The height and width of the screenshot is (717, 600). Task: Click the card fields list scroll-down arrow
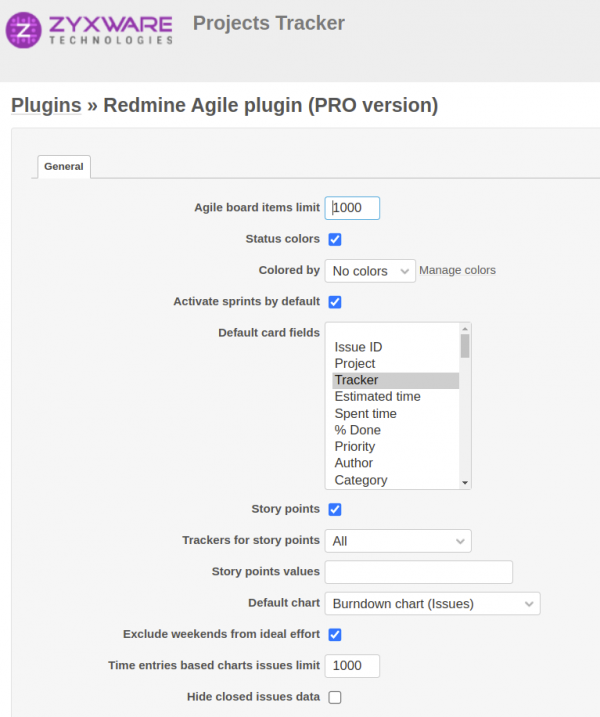tap(465, 482)
